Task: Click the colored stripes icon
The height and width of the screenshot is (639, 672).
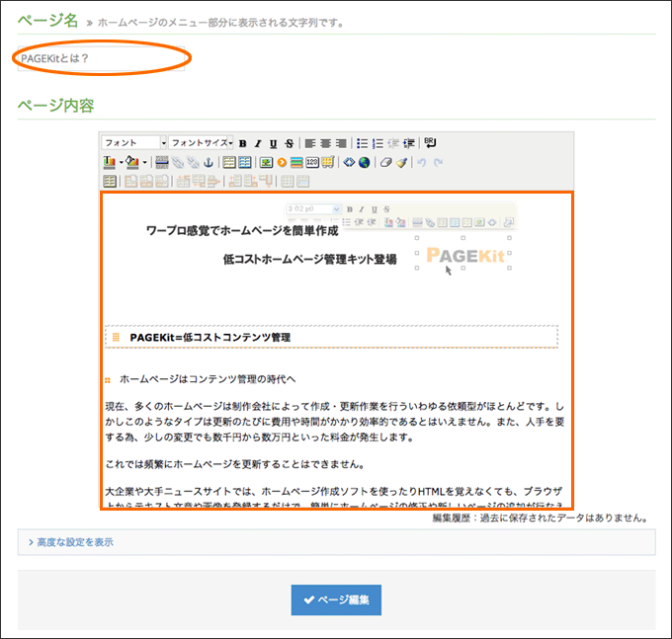Action: pos(296,162)
